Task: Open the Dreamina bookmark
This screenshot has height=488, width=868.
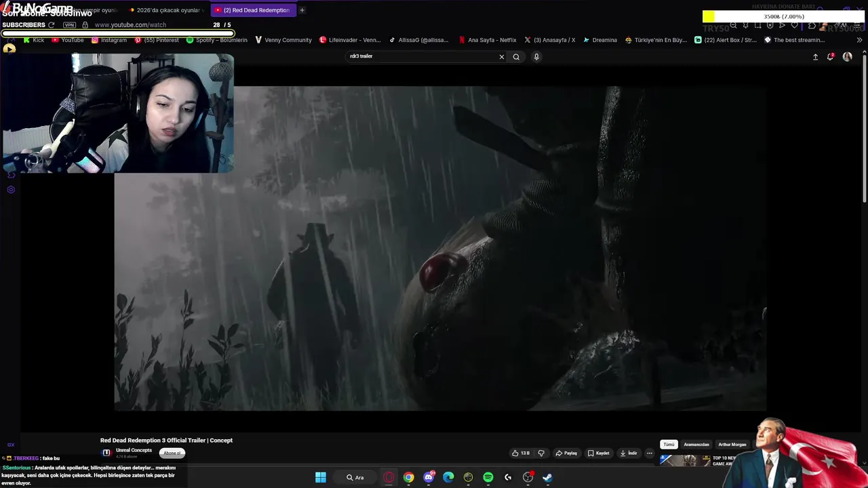Action: pos(599,40)
